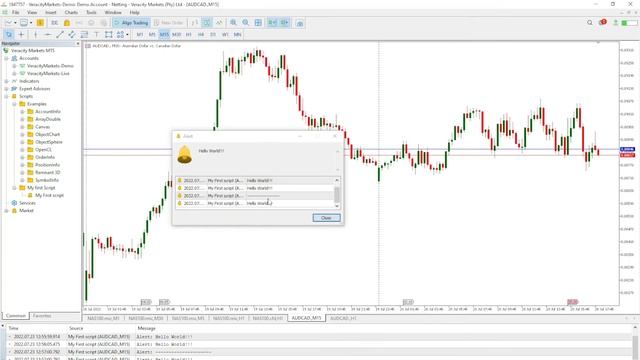Expand the Indicators tree node
Image resolution: width=640 pixels, height=360 pixels.
click(7, 81)
